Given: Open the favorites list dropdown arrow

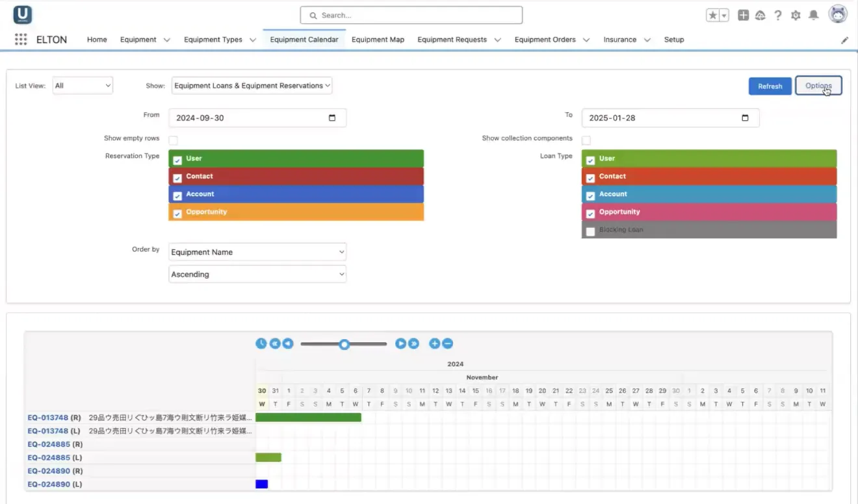Looking at the screenshot, I should click(724, 15).
